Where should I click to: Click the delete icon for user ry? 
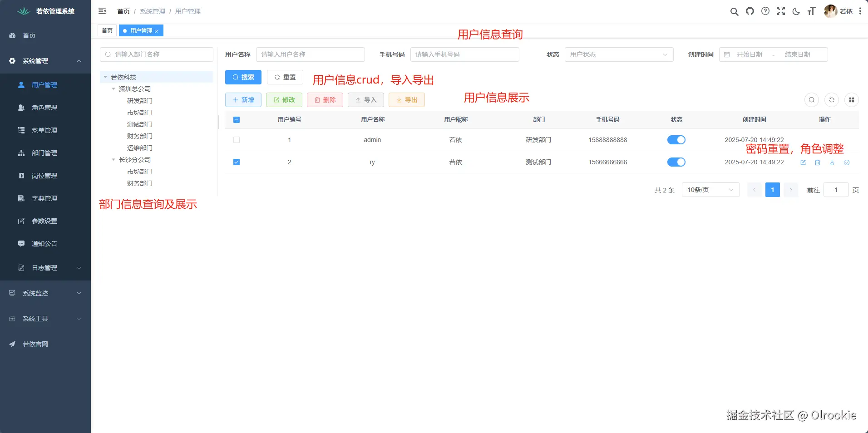[x=818, y=162]
